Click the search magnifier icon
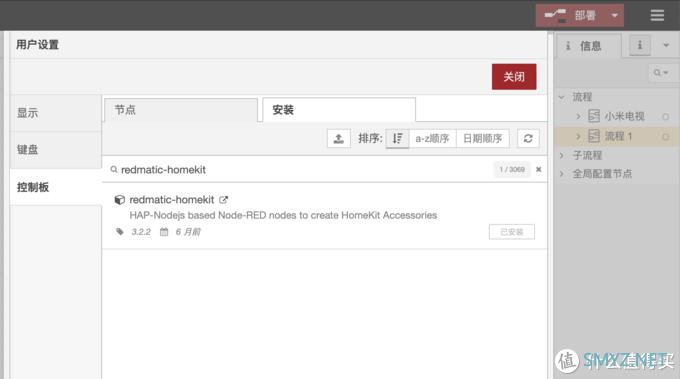Viewport: 680px width, 379px height. coord(114,170)
